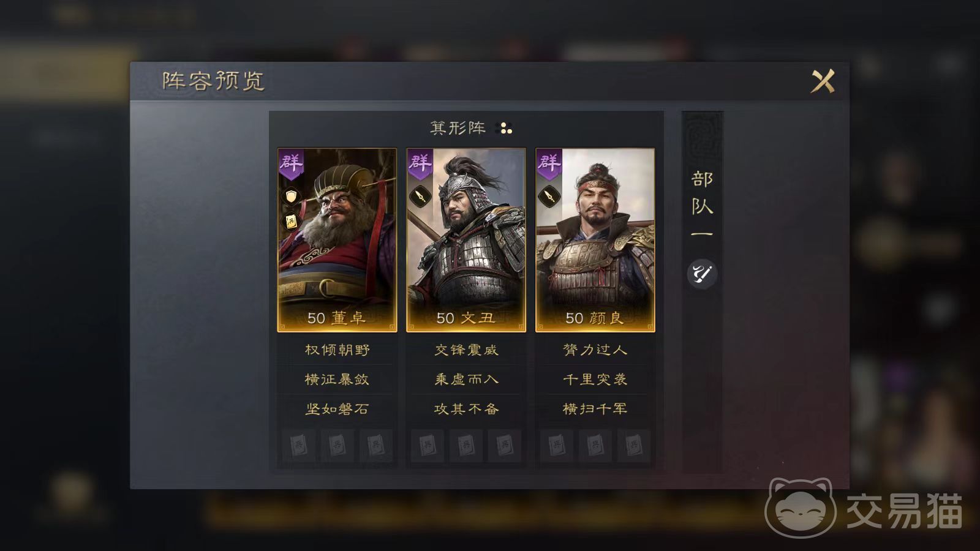Select the 横扫千军 skill
Image resolution: width=980 pixels, height=551 pixels.
pyautogui.click(x=595, y=409)
